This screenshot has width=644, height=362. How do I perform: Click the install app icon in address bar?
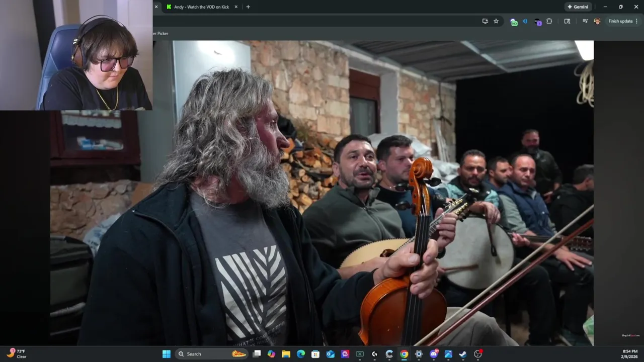pos(485,21)
